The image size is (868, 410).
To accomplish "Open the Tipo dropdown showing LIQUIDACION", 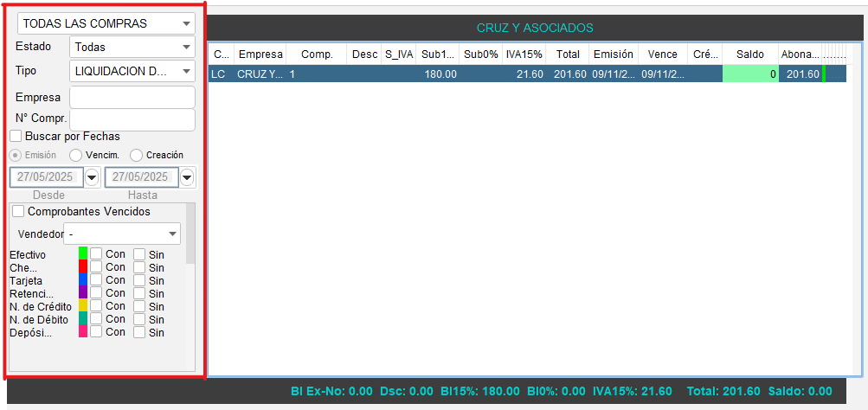I will point(132,71).
